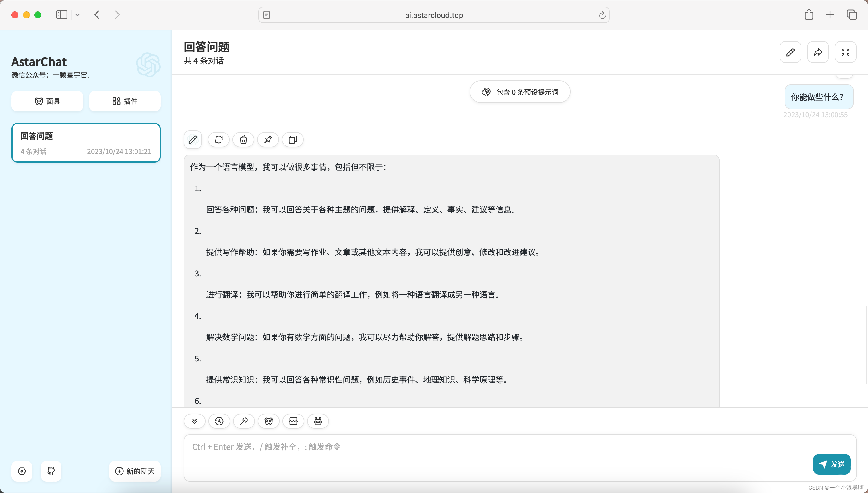
Task: Open the 包含 0 条预设提示词 prompt button
Action: pyautogui.click(x=520, y=92)
